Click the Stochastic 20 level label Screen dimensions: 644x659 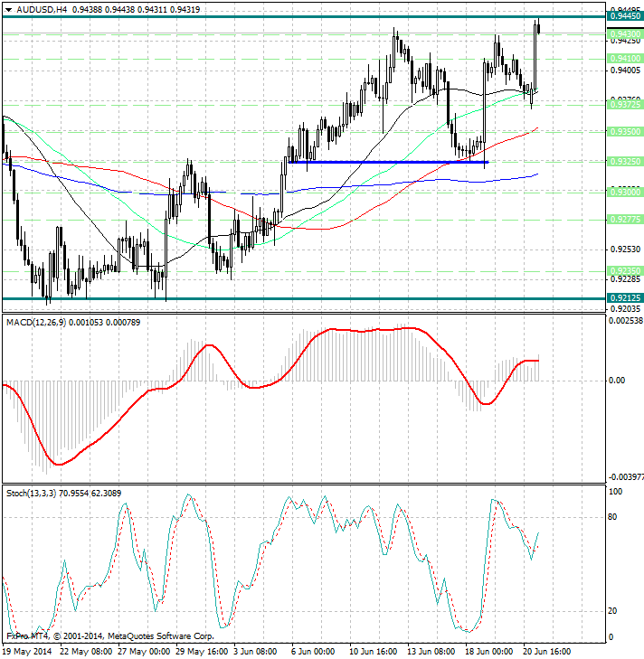click(613, 611)
